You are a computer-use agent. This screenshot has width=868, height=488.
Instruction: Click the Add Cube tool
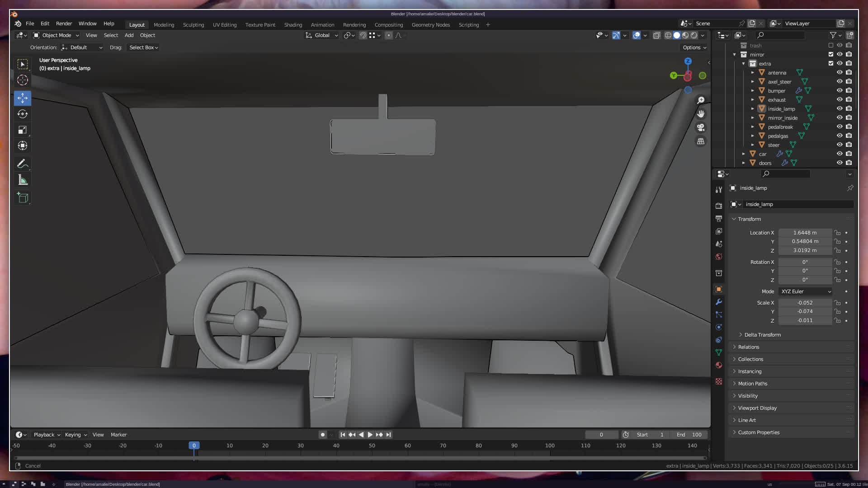tap(23, 198)
